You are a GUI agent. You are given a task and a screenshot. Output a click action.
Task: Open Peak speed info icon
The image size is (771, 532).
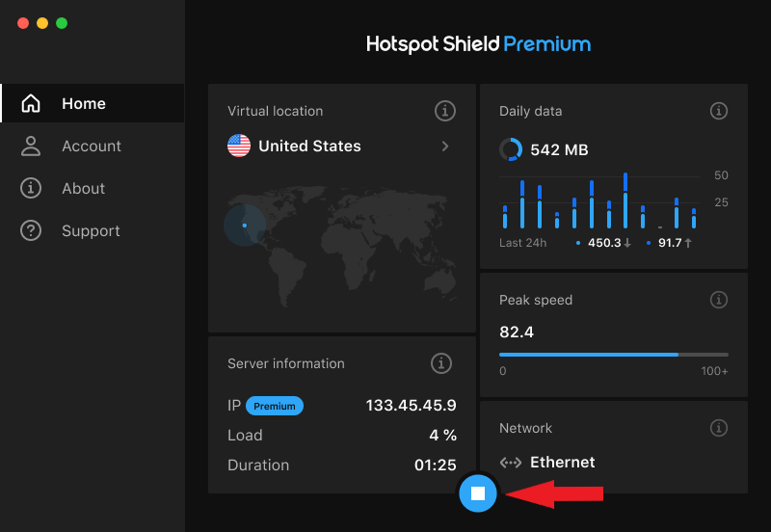pos(718,300)
